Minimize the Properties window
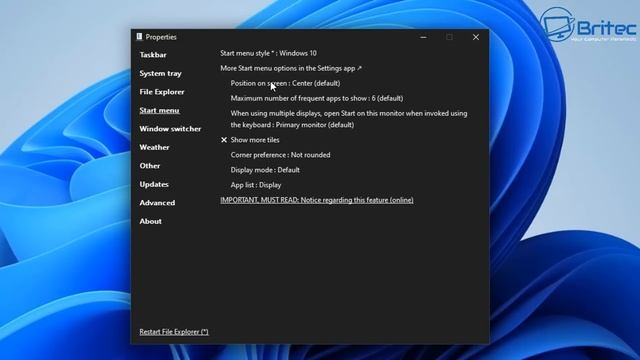Viewport: 640px width, 360px height. [x=423, y=37]
